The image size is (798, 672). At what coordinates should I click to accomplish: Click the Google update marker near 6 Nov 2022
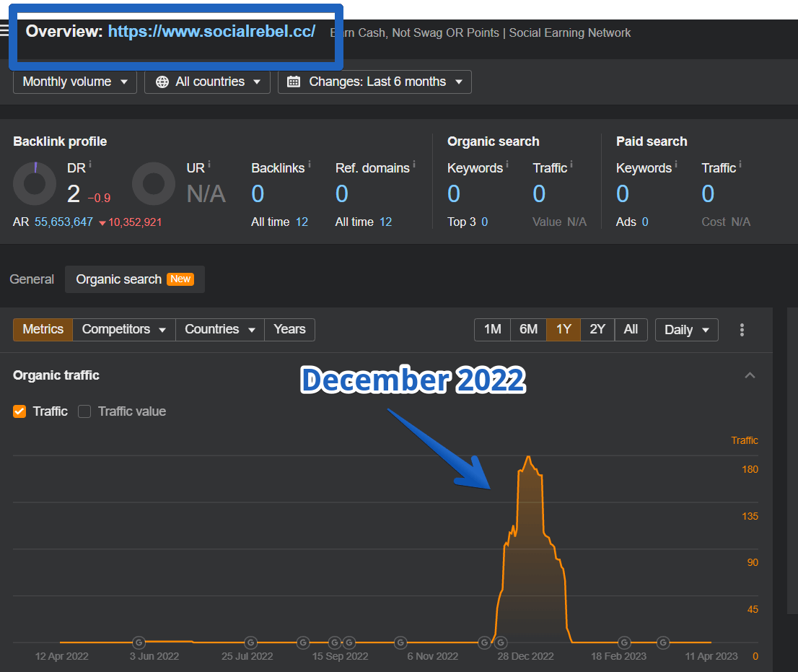[x=400, y=642]
